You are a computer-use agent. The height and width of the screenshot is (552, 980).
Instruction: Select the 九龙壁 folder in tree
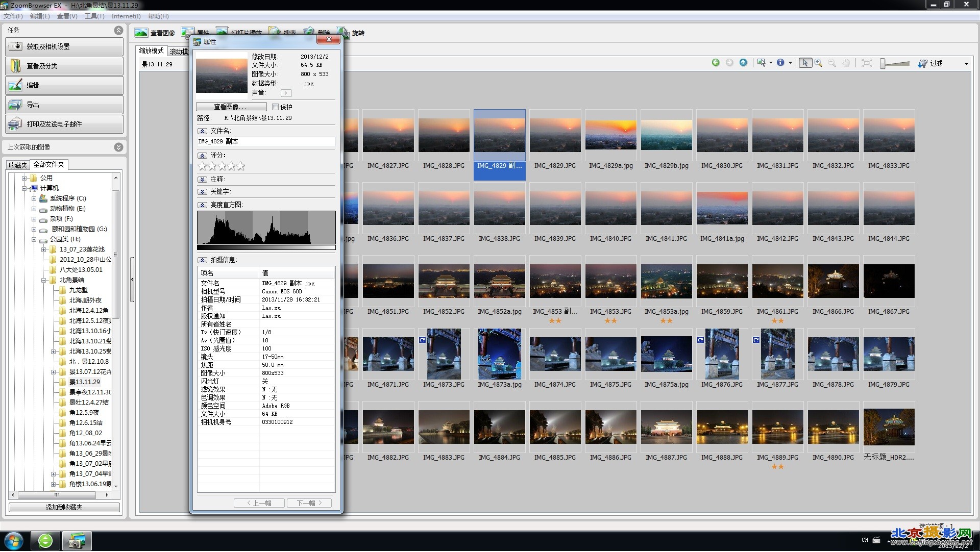(x=78, y=290)
